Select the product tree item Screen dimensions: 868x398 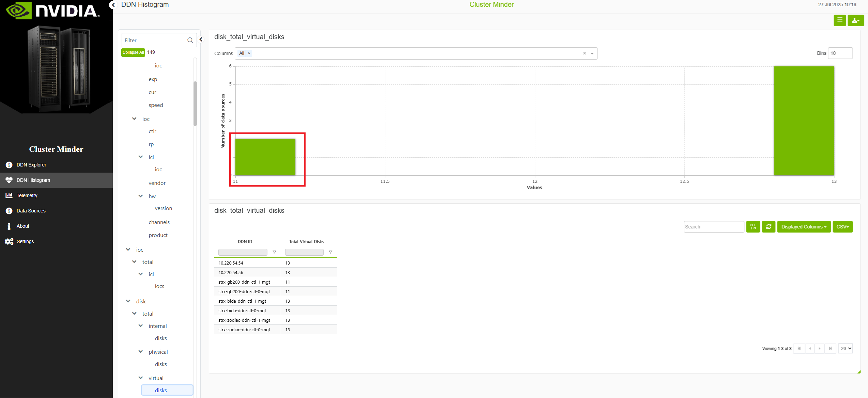[158, 235]
